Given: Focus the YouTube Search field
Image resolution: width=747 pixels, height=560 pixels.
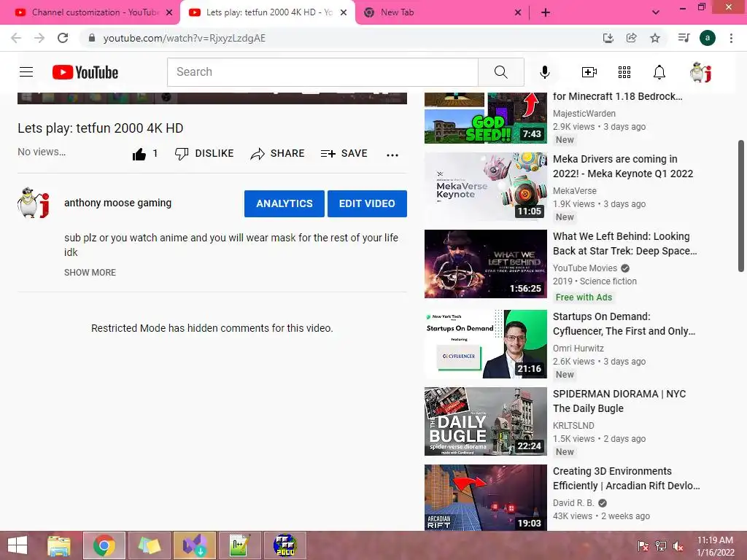Looking at the screenshot, I should pyautogui.click(x=322, y=72).
